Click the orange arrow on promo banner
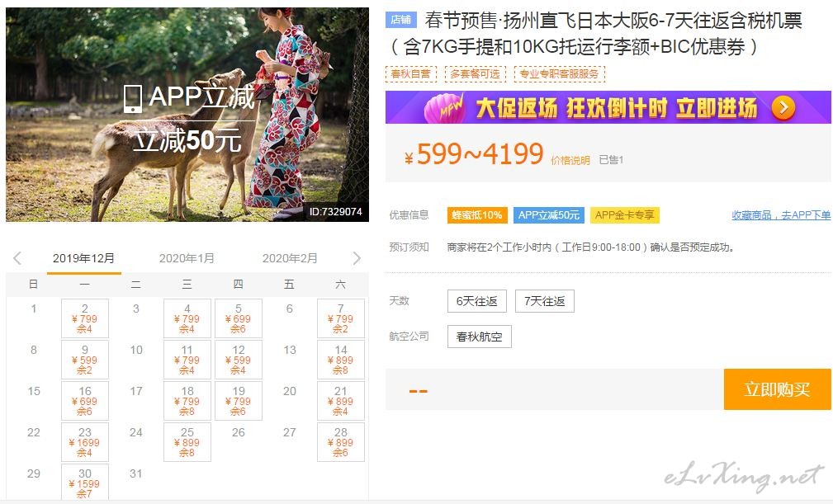Screen dimensions: 833x504 point(783,108)
